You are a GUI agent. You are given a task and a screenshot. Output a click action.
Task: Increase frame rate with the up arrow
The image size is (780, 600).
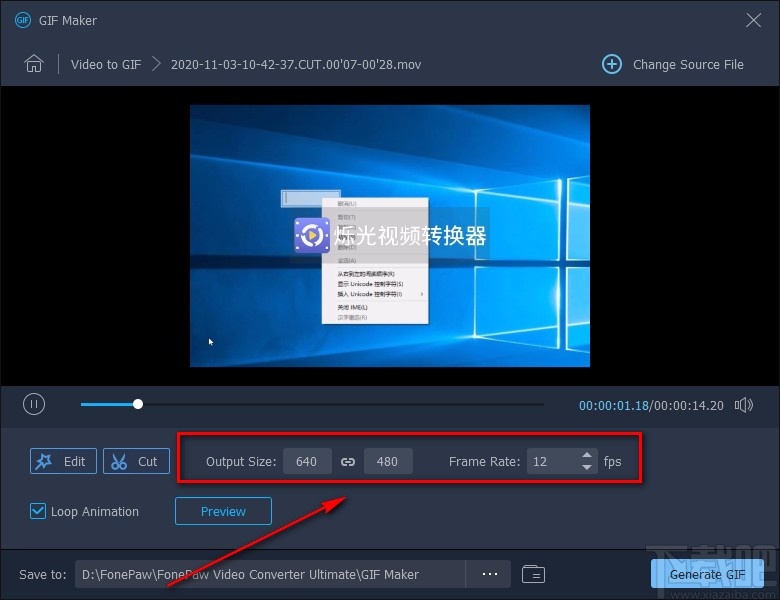pyautogui.click(x=587, y=455)
